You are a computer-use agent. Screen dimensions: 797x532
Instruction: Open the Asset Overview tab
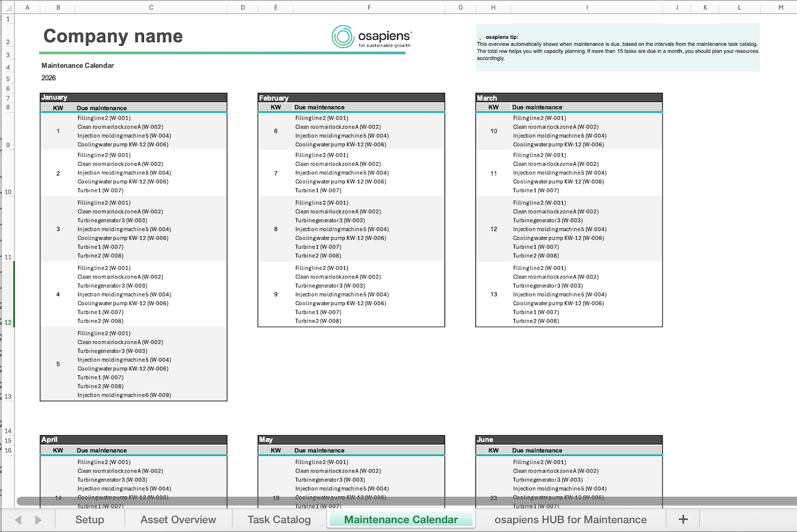pos(178,519)
